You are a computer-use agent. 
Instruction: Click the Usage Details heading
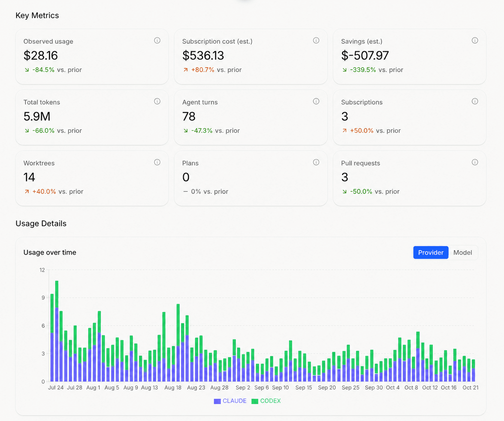(x=41, y=223)
